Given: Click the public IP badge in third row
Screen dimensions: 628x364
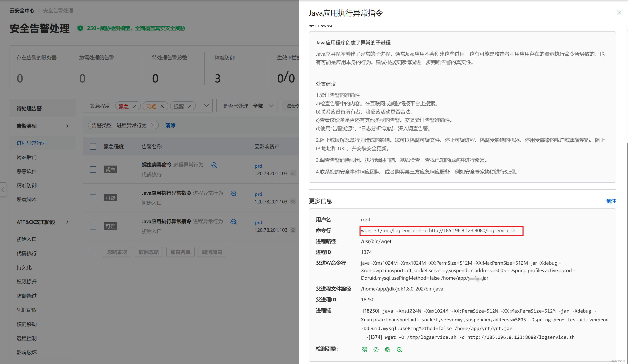Looking at the screenshot, I should [293, 230].
